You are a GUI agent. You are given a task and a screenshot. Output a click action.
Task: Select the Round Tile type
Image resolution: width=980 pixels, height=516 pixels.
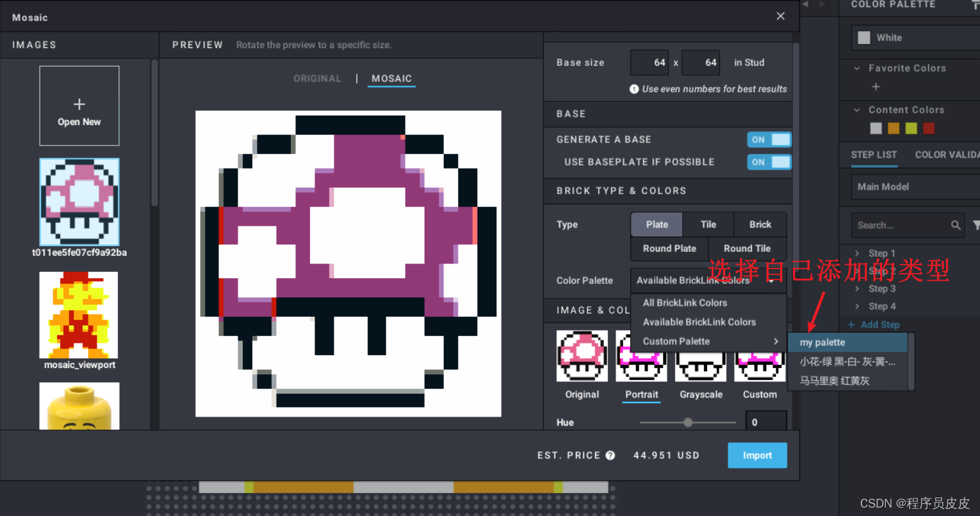[x=747, y=249]
